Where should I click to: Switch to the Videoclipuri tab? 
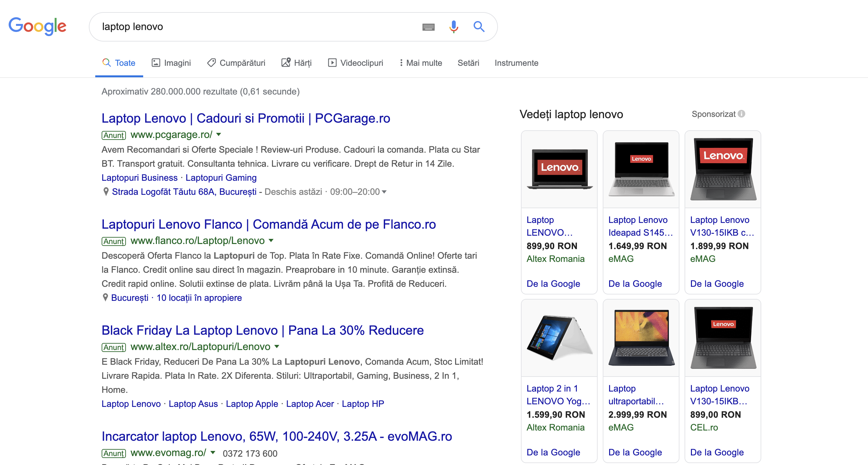(x=355, y=63)
